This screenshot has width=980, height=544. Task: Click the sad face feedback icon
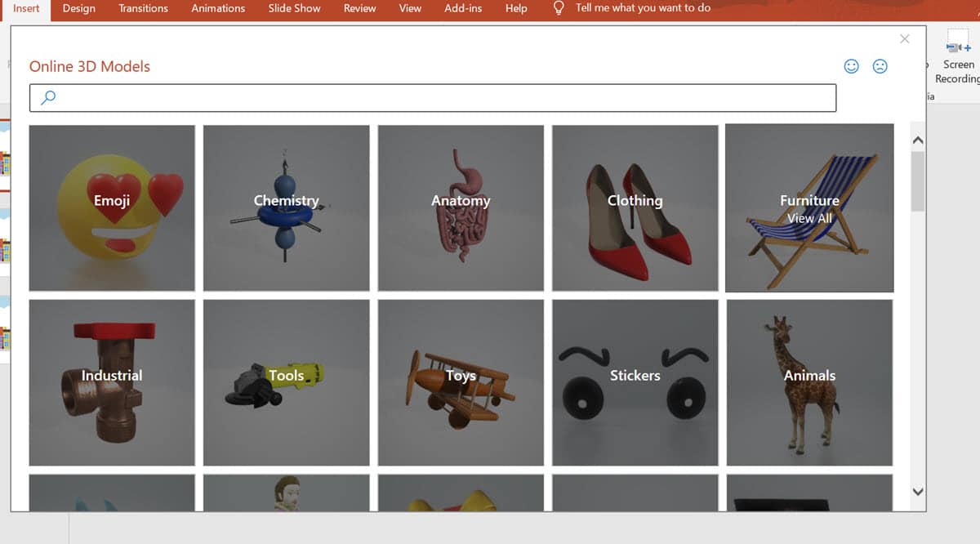pos(880,66)
